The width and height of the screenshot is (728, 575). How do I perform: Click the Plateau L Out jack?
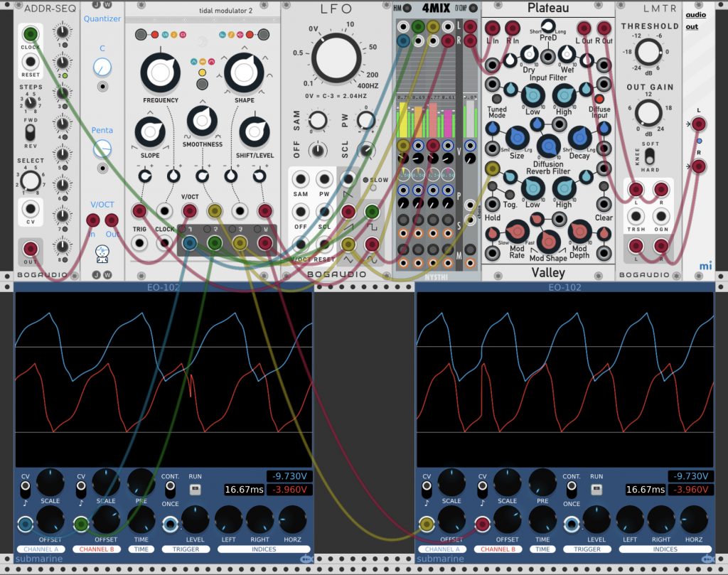click(x=584, y=28)
